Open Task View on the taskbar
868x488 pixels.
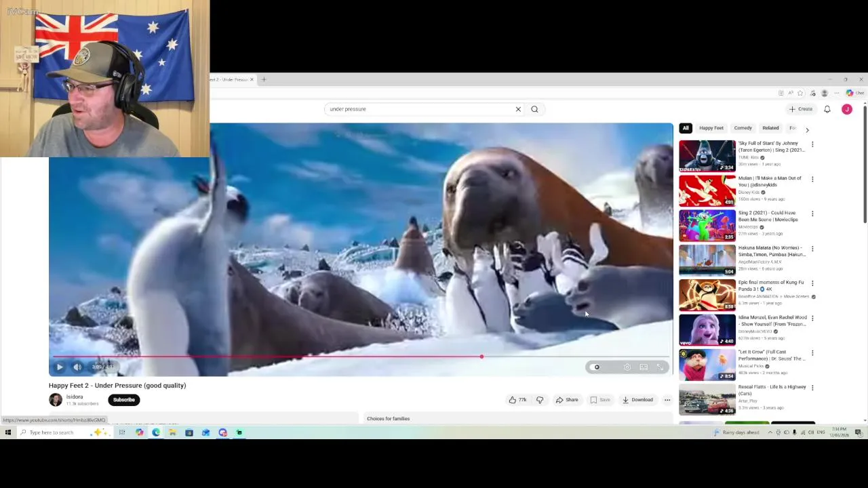point(122,432)
